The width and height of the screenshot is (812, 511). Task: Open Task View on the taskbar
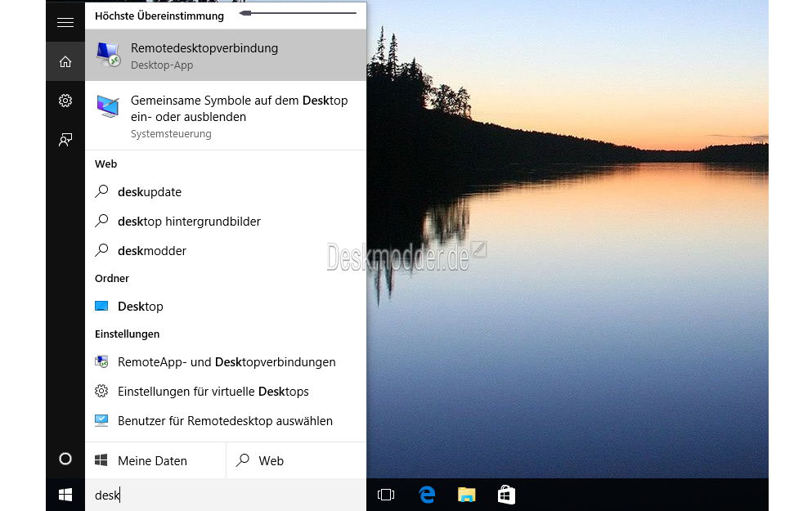tap(386, 495)
